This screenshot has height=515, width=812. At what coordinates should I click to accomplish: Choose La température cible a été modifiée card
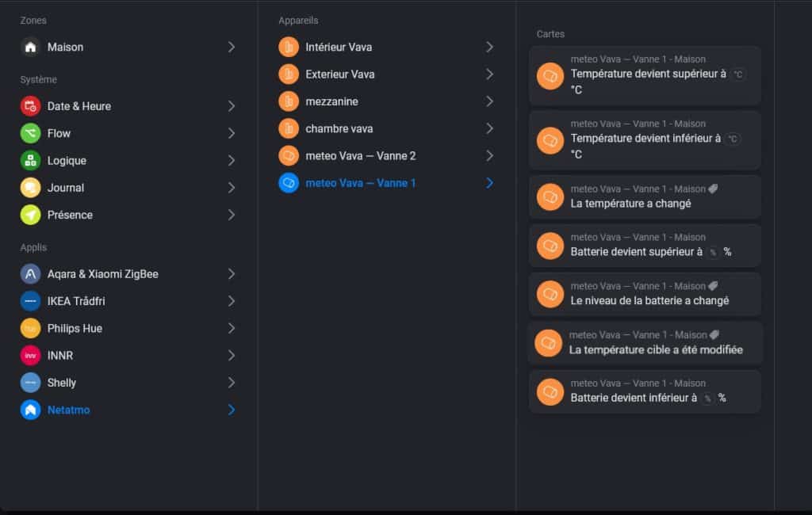click(645, 342)
